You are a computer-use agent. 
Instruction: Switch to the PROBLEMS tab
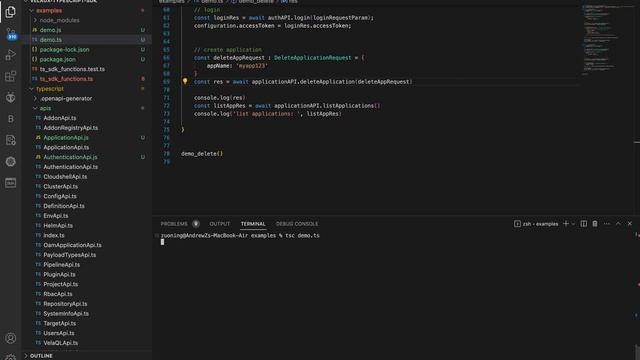(x=174, y=224)
